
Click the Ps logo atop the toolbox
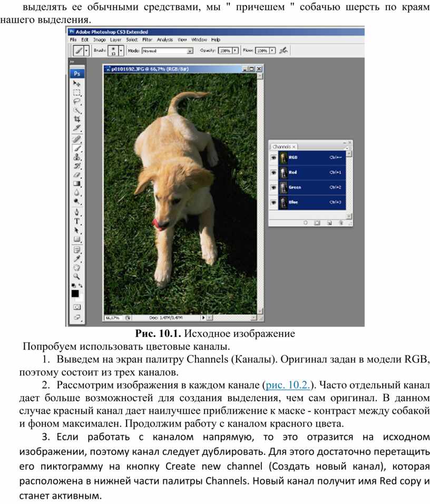click(77, 74)
